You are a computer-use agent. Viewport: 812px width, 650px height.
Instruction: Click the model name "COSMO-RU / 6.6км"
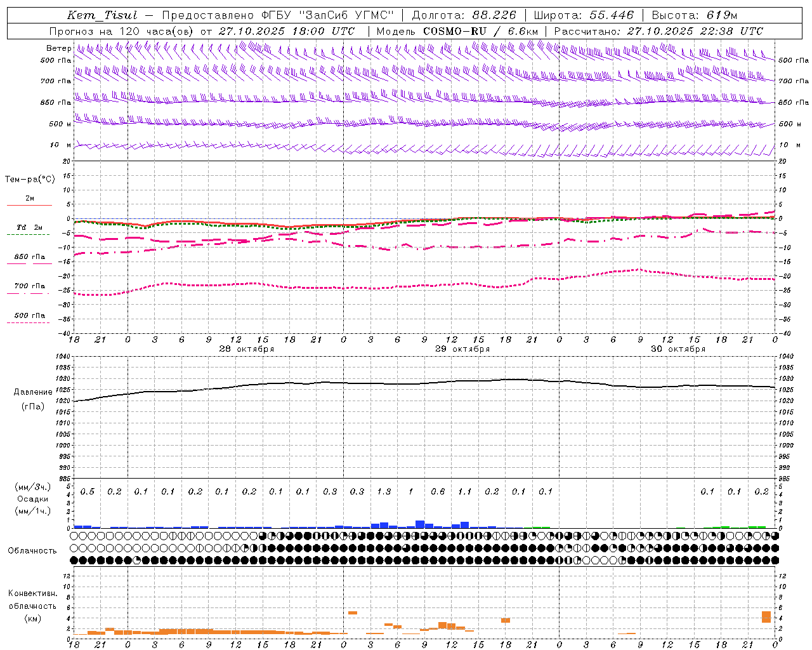click(480, 31)
